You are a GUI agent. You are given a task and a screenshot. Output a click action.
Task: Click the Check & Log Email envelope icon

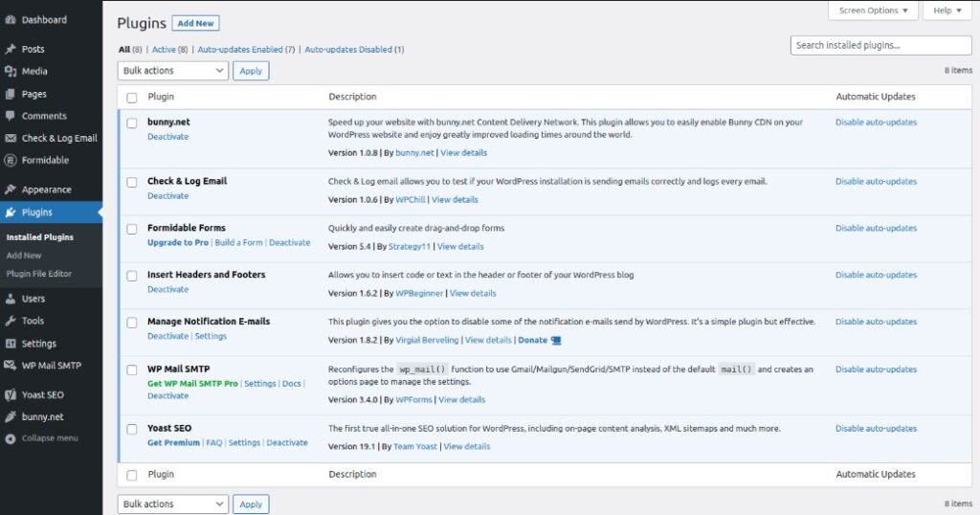pos(10,138)
